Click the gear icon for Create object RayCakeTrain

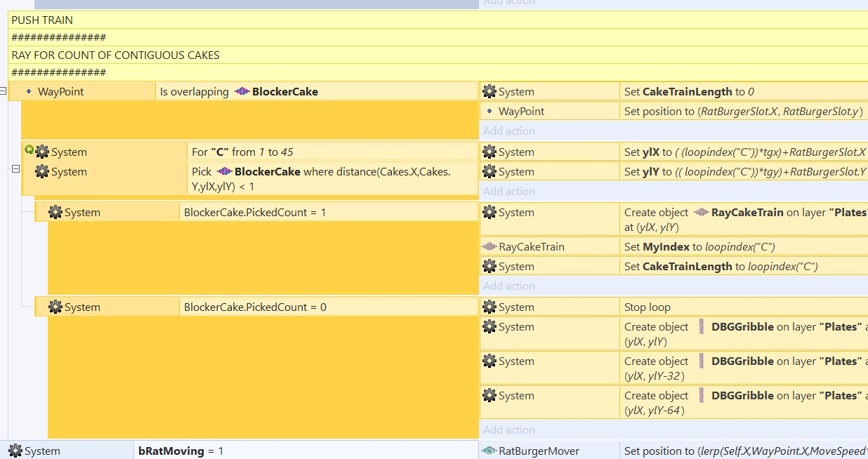coord(489,212)
